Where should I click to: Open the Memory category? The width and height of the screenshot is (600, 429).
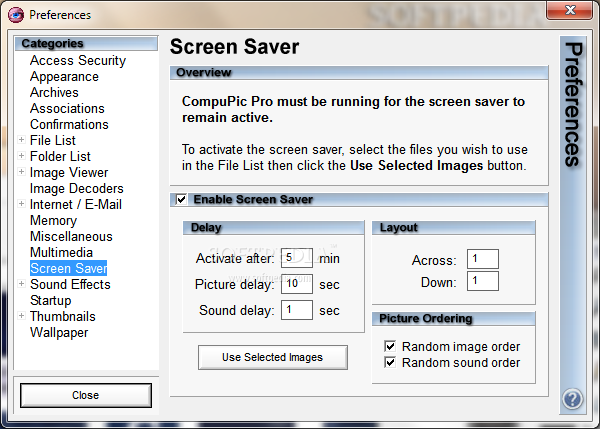53,220
